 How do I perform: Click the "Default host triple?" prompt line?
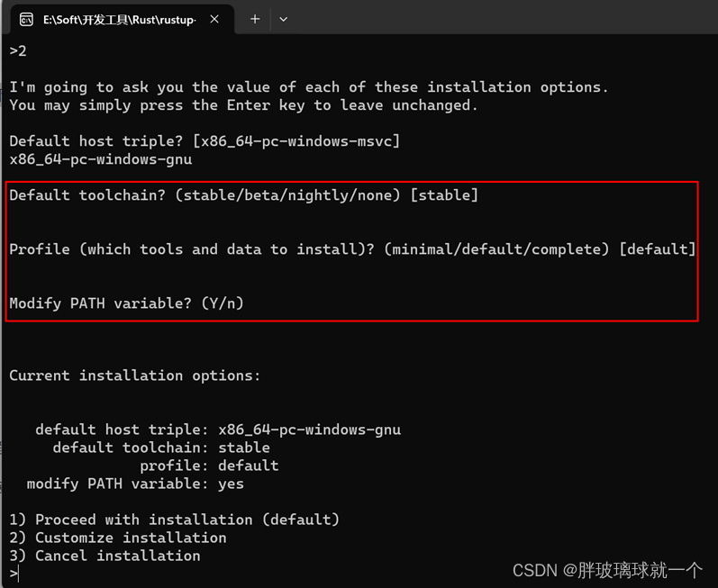click(x=204, y=141)
